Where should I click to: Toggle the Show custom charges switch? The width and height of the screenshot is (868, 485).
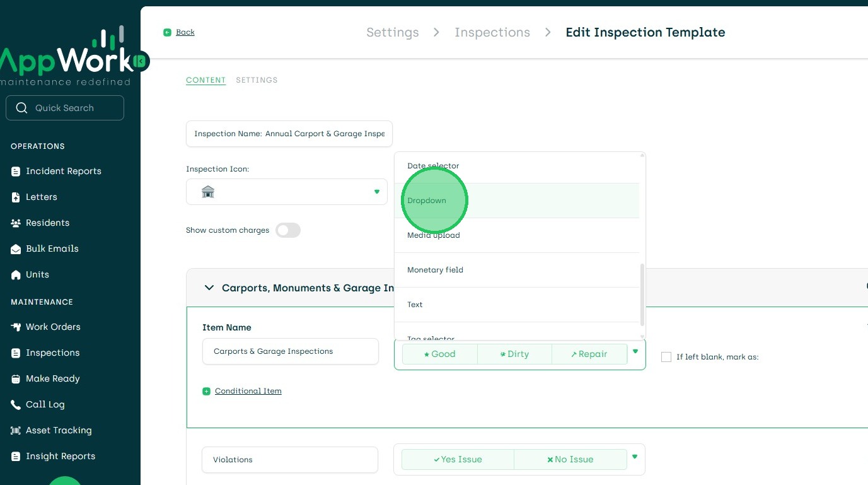coord(288,230)
